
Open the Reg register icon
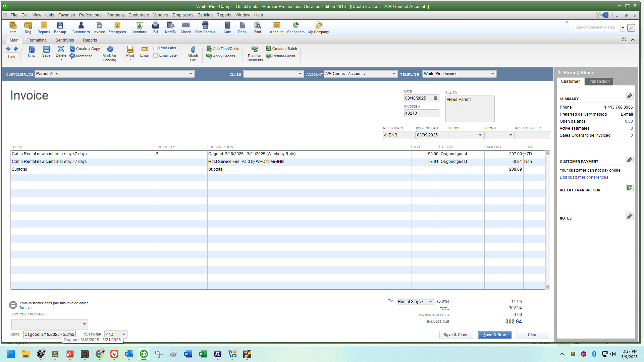coord(28,27)
